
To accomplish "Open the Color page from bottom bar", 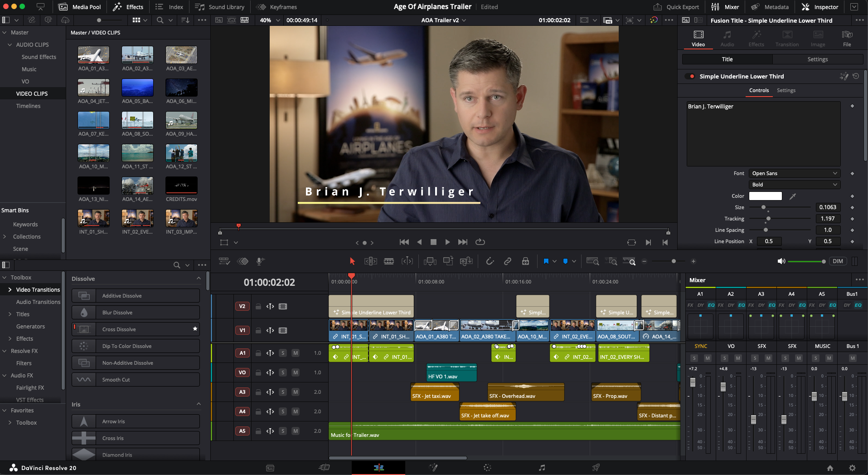I will [487, 468].
